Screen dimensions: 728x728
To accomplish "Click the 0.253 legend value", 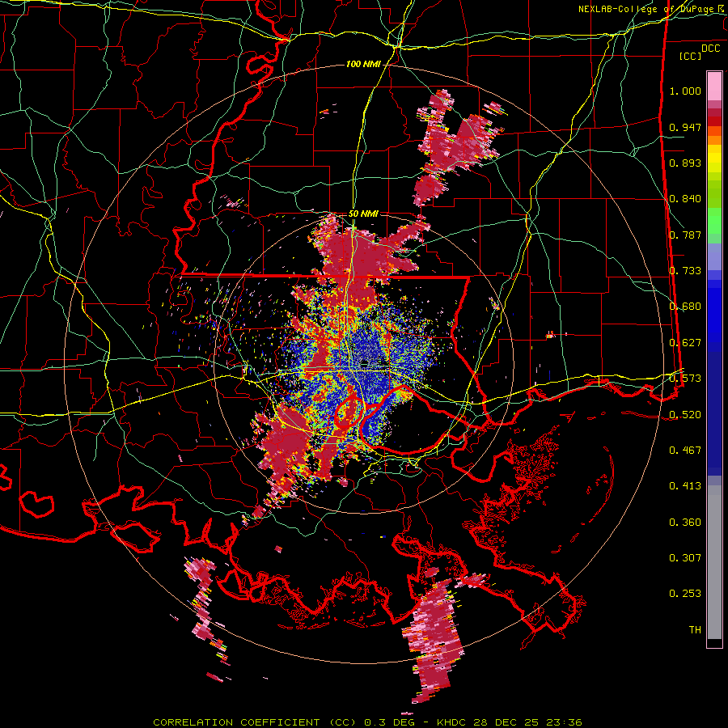I will tap(685, 594).
